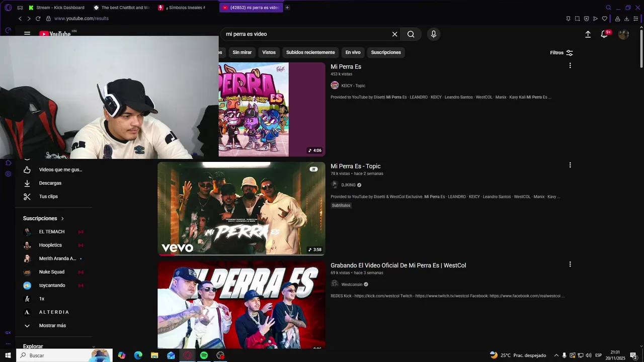Image resolution: width=644 pixels, height=362 pixels.
Task: Submit search with the magnifier button
Action: (411, 34)
